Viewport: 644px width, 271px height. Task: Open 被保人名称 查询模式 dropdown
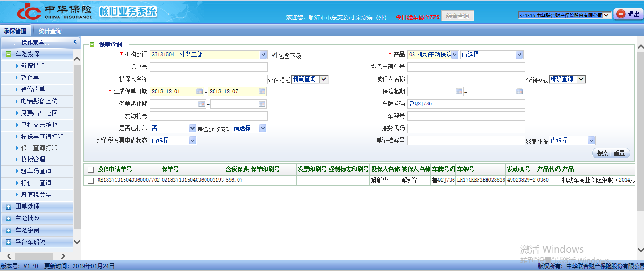pos(581,79)
